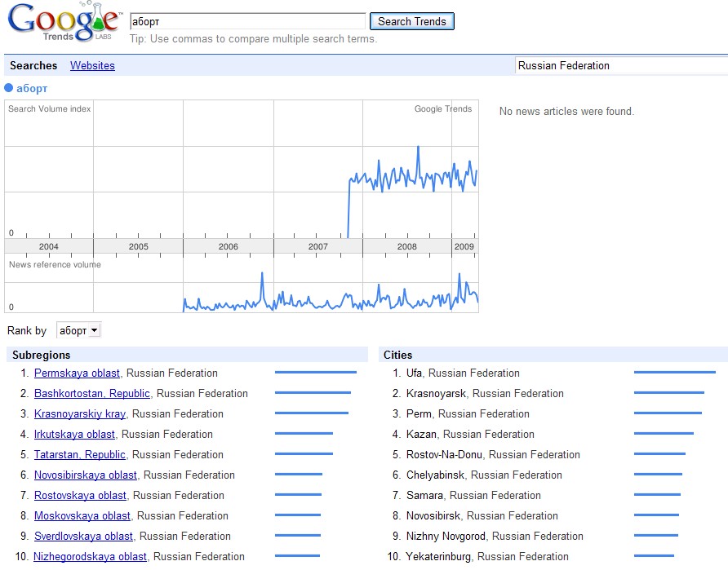
Task: Click the blue dot beside аборт legend
Action: tap(9, 88)
